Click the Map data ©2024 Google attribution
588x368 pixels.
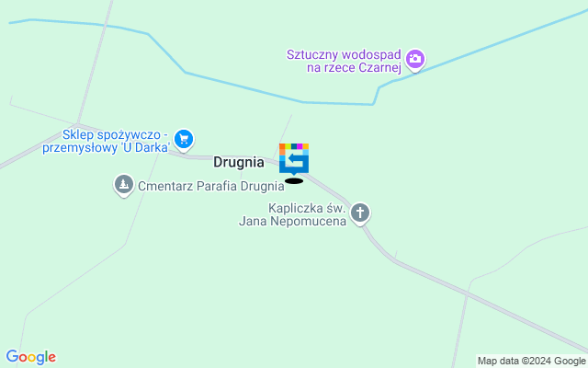531,362
